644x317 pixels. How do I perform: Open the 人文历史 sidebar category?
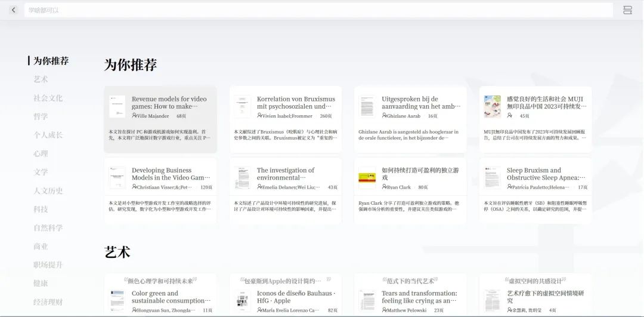tap(48, 190)
